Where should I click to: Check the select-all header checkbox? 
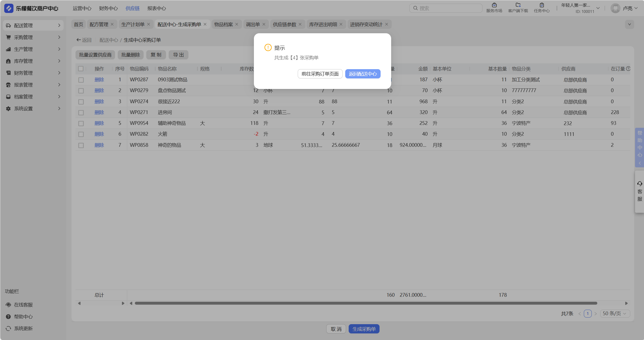(81, 69)
